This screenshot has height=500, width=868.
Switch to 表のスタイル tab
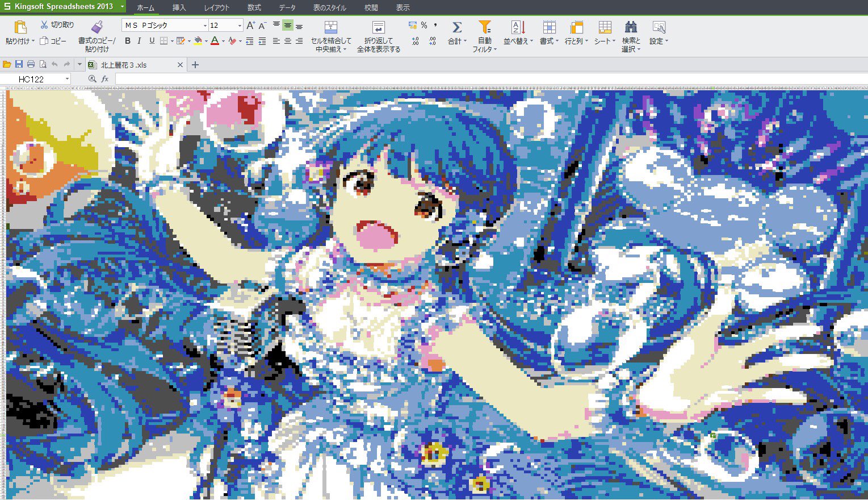[330, 8]
